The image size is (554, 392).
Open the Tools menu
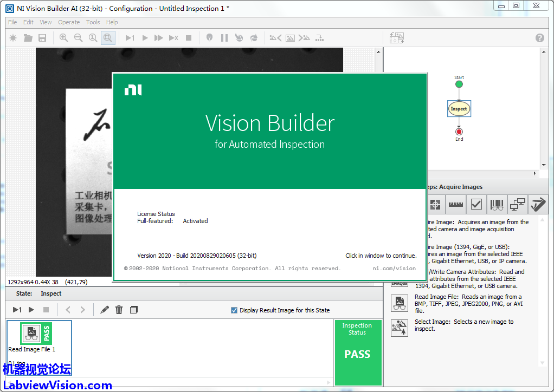[93, 22]
